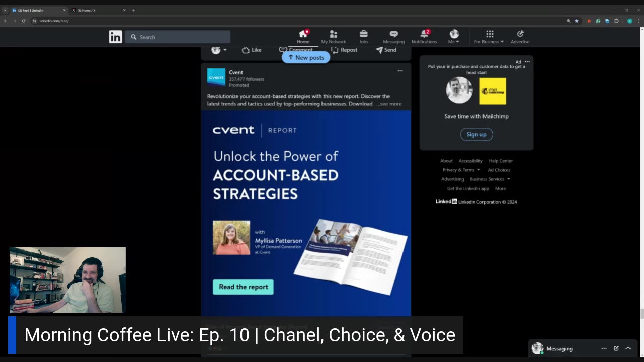
Task: Open the Chrome three-dot menu
Action: coord(639,21)
